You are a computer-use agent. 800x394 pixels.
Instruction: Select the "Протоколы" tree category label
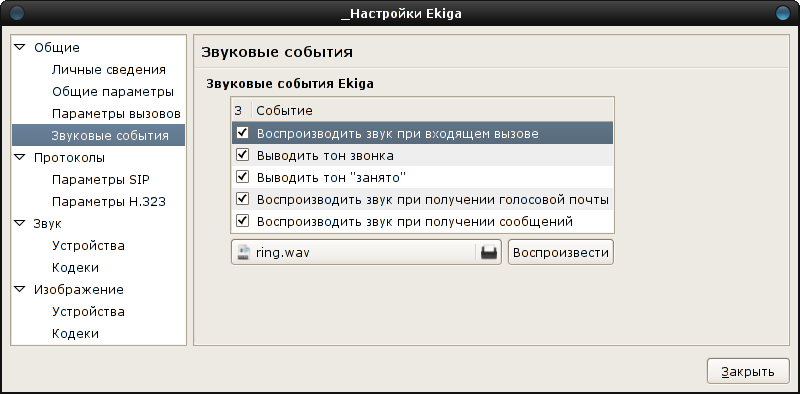69,157
